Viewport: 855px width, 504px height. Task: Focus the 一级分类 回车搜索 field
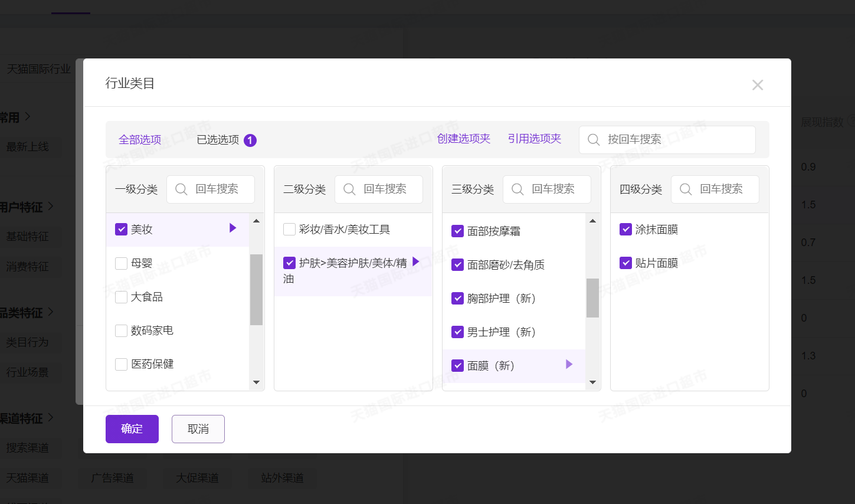211,189
